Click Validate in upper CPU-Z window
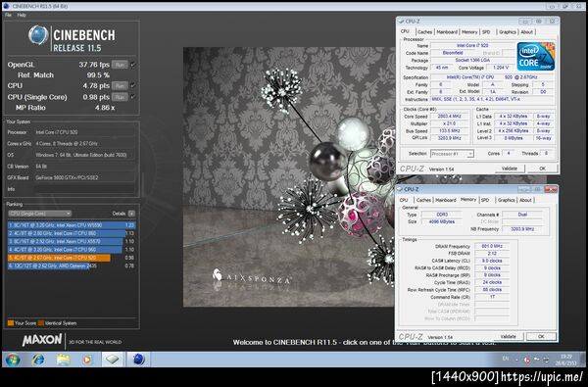 tap(510, 169)
